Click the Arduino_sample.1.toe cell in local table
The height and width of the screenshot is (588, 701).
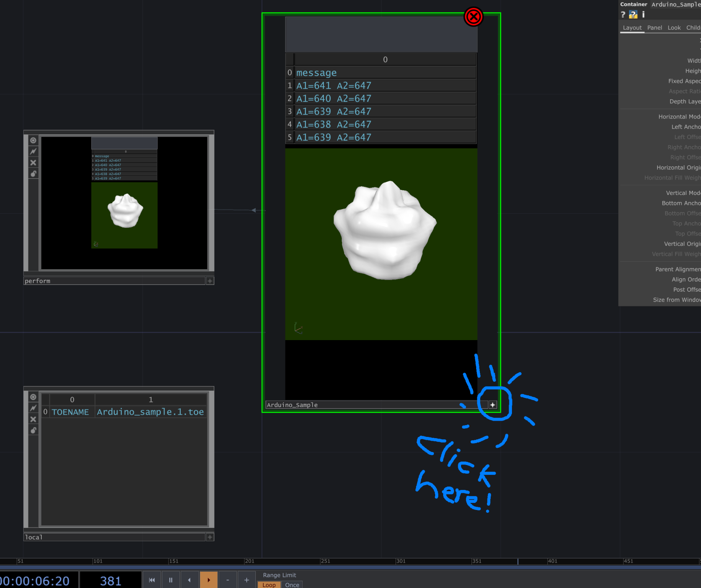coord(150,412)
